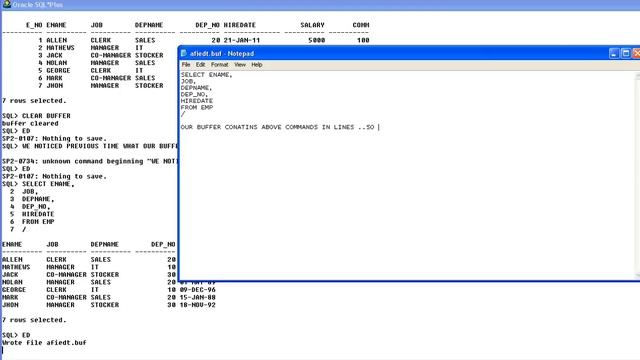
Task: Click 'FROM EMP' line in Notepad
Action: coord(197,107)
